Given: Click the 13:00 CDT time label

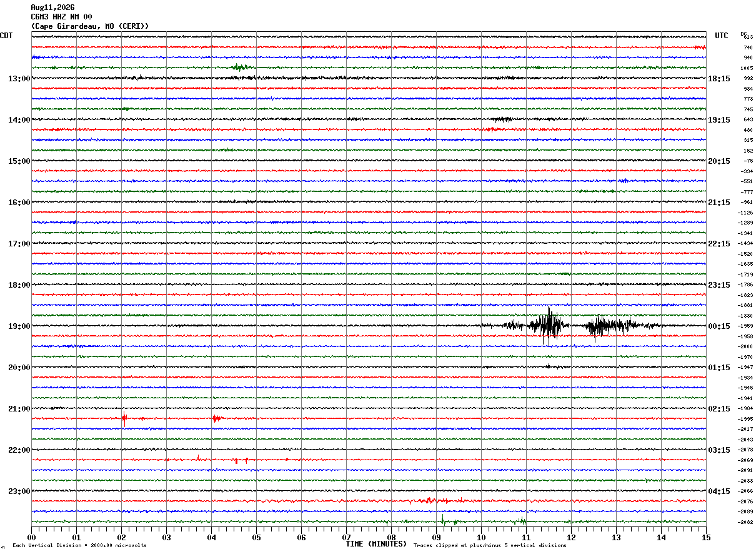Looking at the screenshot, I should tap(19, 79).
